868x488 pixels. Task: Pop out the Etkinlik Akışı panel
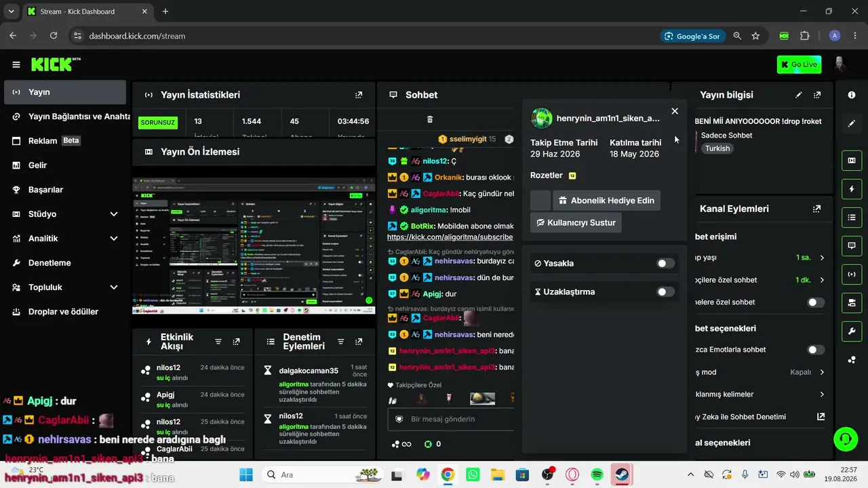(x=236, y=342)
